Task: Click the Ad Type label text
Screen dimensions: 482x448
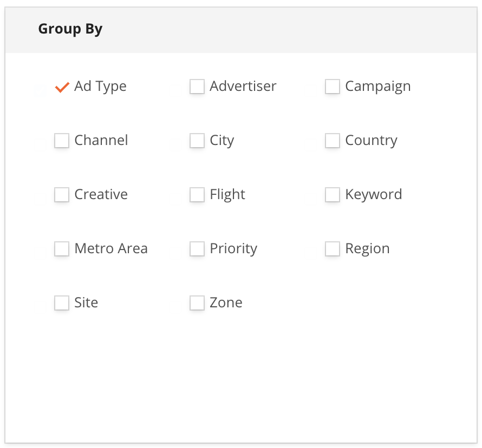Action: (100, 87)
